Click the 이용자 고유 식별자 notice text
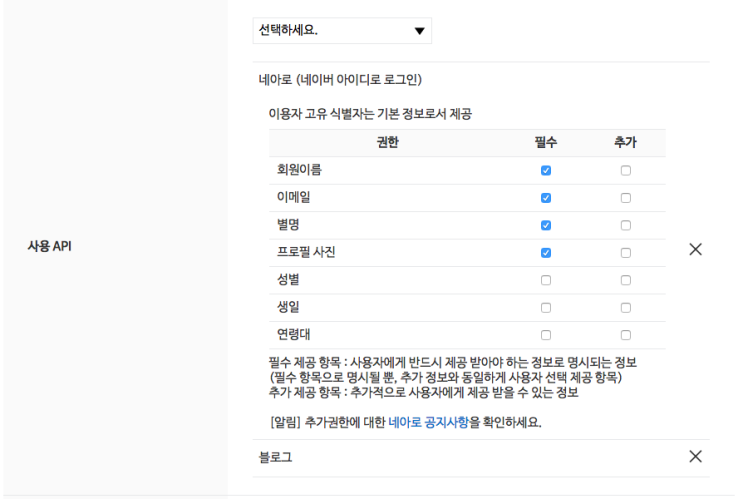 pyautogui.click(x=370, y=114)
